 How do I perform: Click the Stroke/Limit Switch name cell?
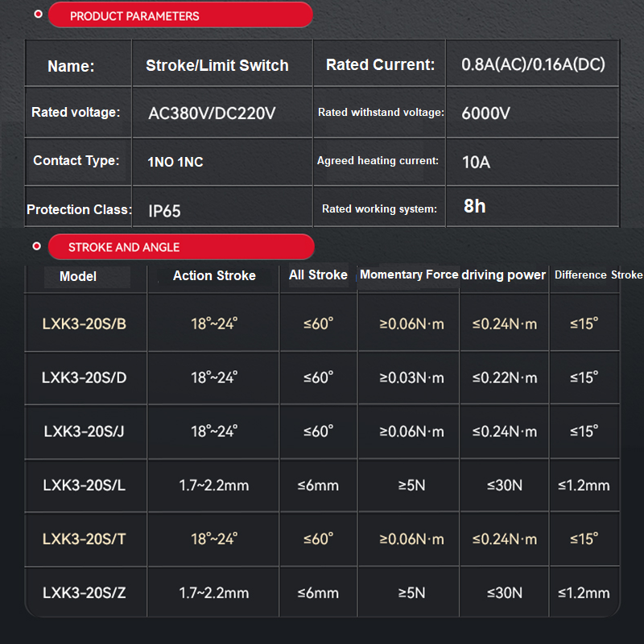point(217,66)
